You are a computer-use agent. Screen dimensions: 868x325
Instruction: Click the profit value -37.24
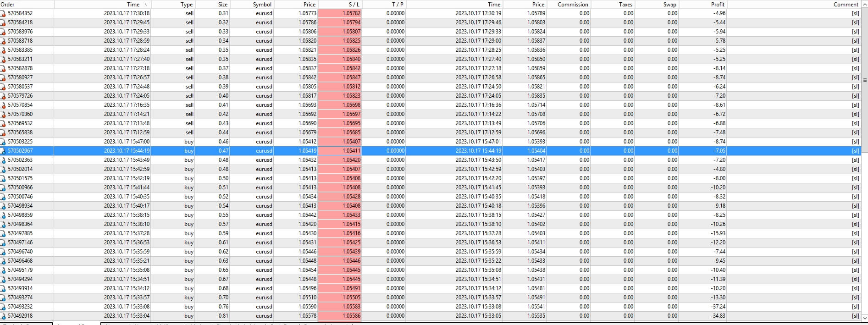click(718, 307)
